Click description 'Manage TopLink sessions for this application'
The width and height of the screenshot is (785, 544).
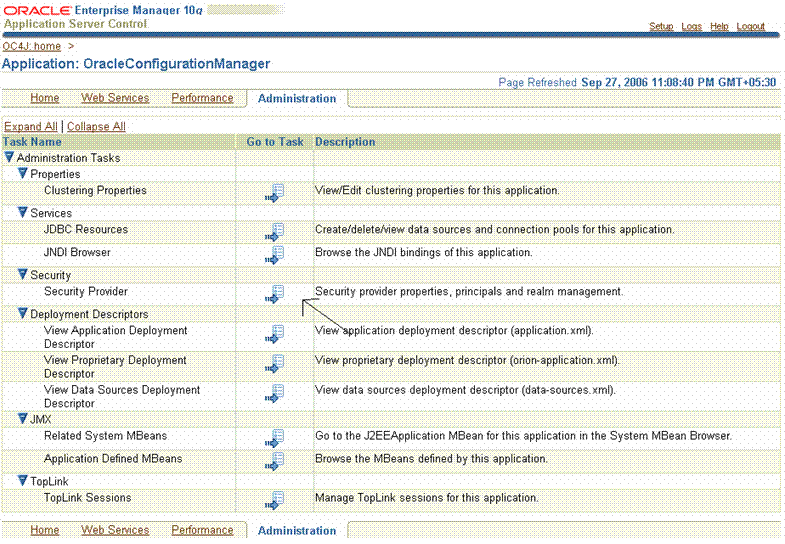[427, 498]
